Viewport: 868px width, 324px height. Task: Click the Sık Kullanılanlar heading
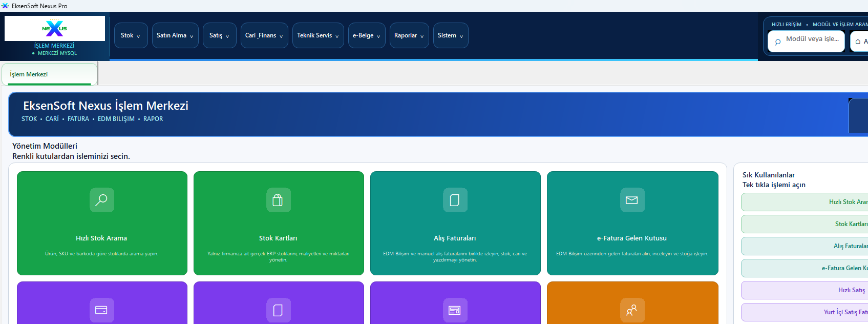point(769,175)
